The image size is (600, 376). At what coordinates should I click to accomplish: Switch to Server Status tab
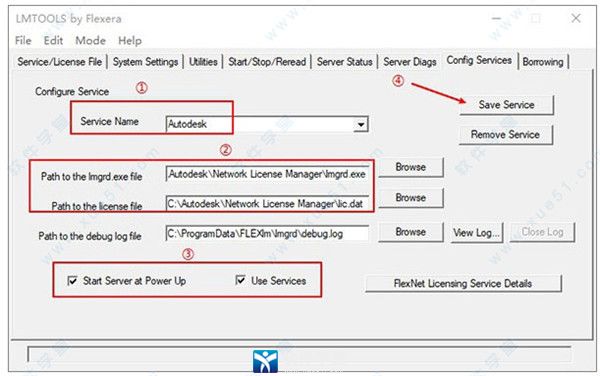coord(344,62)
